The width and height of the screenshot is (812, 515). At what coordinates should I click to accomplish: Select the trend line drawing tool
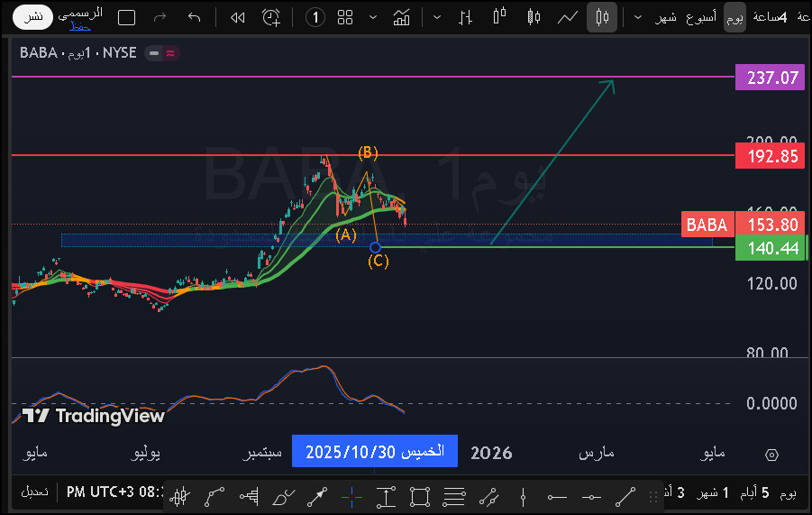[x=625, y=497]
